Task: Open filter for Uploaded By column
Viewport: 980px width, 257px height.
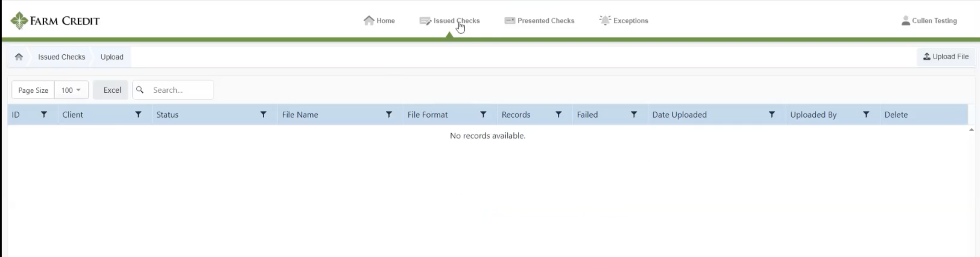Action: [x=866, y=114]
